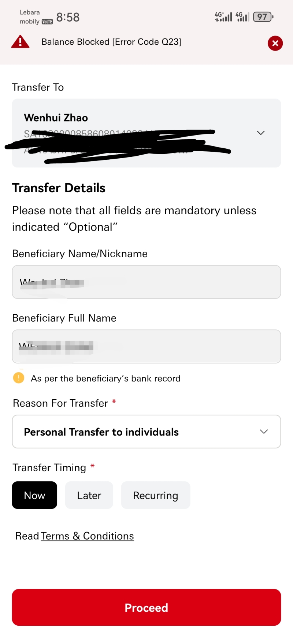The height and width of the screenshot is (644, 293).
Task: Tap the red warning triangle icon
Action: tap(20, 42)
